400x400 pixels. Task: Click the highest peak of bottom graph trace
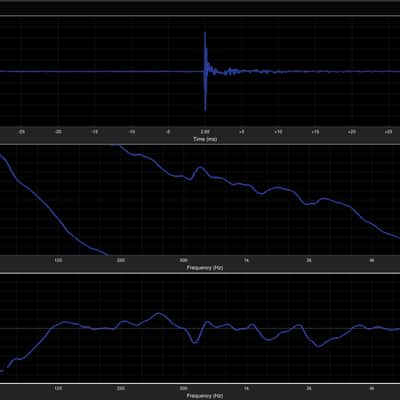click(x=159, y=314)
